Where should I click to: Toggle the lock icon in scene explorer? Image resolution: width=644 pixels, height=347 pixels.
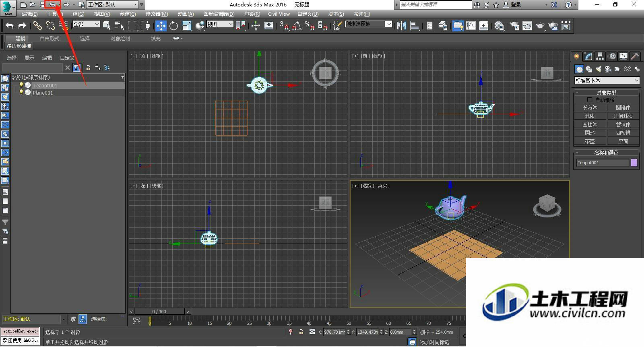point(88,68)
